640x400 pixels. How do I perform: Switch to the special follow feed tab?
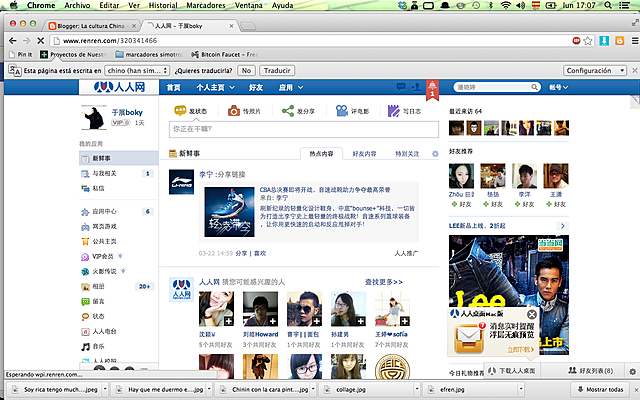pyautogui.click(x=407, y=154)
